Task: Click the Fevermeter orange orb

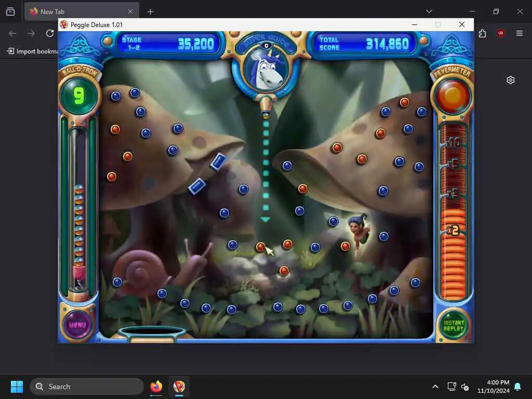Action: tap(453, 96)
